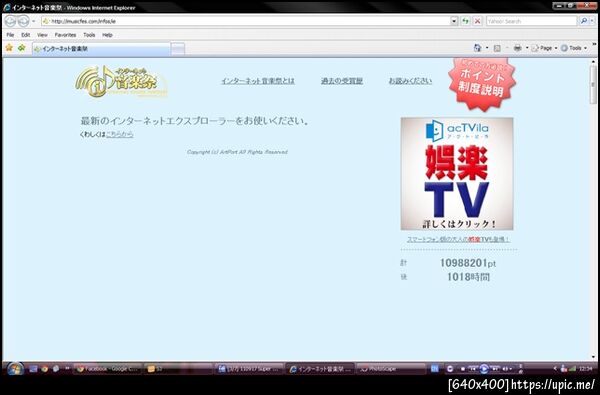
Task: Click the taskbar clock
Action: coord(585,369)
